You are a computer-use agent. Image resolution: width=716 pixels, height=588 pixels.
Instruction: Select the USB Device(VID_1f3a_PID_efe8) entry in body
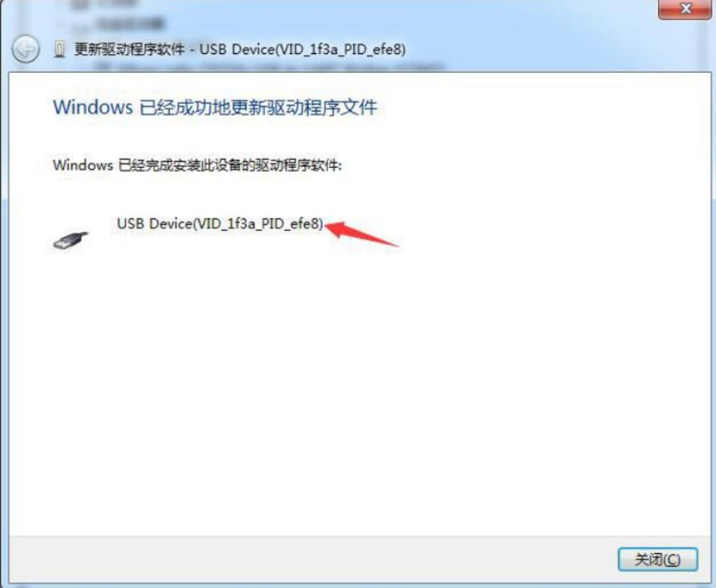click(220, 224)
